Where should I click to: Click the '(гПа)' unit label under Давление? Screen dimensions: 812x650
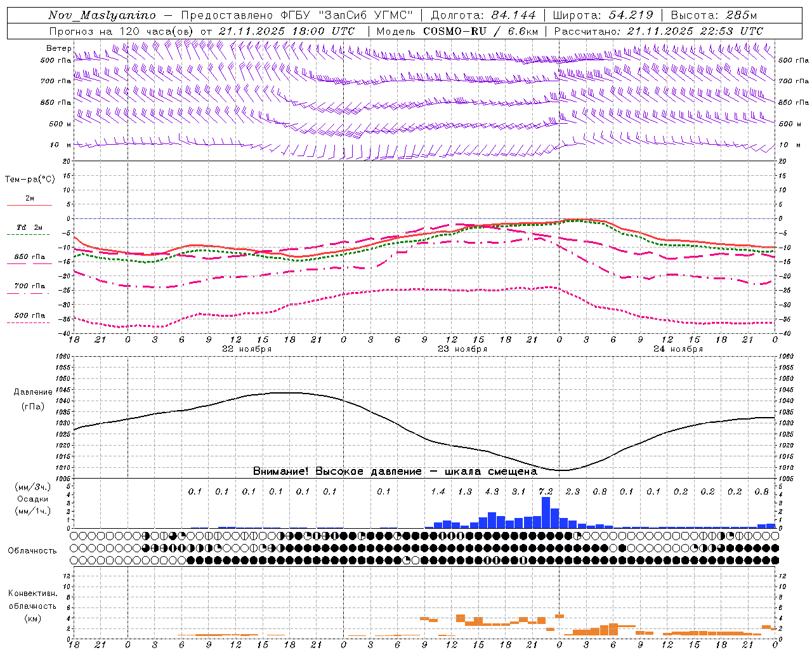tap(33, 407)
